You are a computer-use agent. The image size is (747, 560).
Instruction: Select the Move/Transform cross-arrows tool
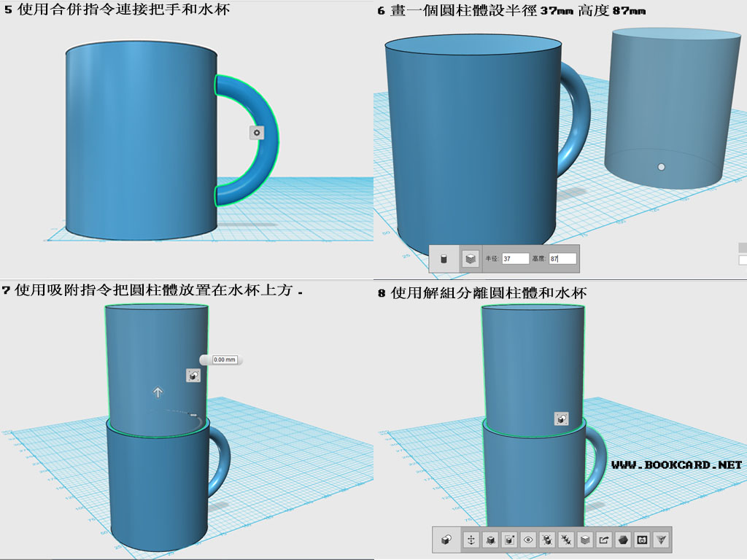click(x=472, y=540)
